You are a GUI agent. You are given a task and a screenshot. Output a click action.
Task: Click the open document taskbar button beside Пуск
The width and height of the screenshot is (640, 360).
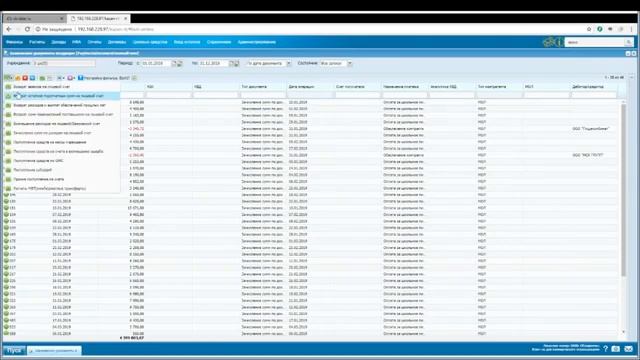click(54, 350)
